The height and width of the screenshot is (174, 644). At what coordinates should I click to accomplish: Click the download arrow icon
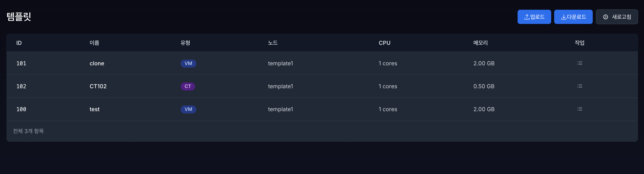click(563, 17)
